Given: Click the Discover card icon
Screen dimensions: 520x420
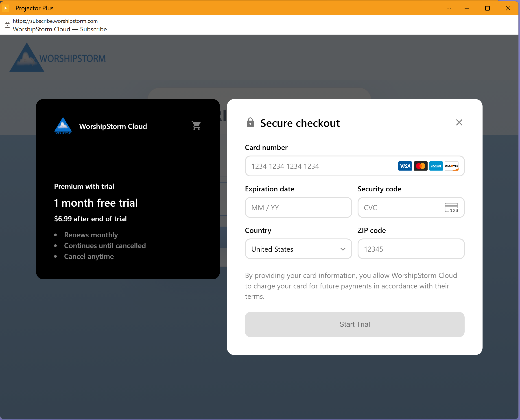Looking at the screenshot, I should (x=451, y=166).
